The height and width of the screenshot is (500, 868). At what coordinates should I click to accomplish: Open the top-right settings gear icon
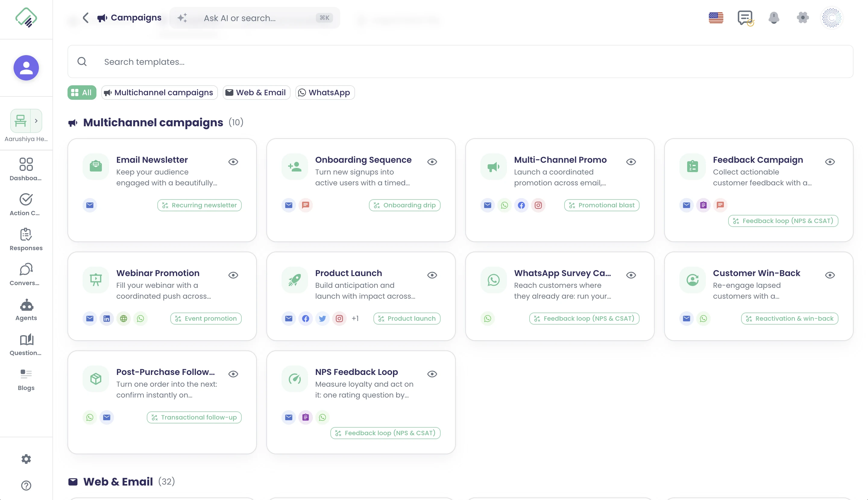tap(802, 17)
